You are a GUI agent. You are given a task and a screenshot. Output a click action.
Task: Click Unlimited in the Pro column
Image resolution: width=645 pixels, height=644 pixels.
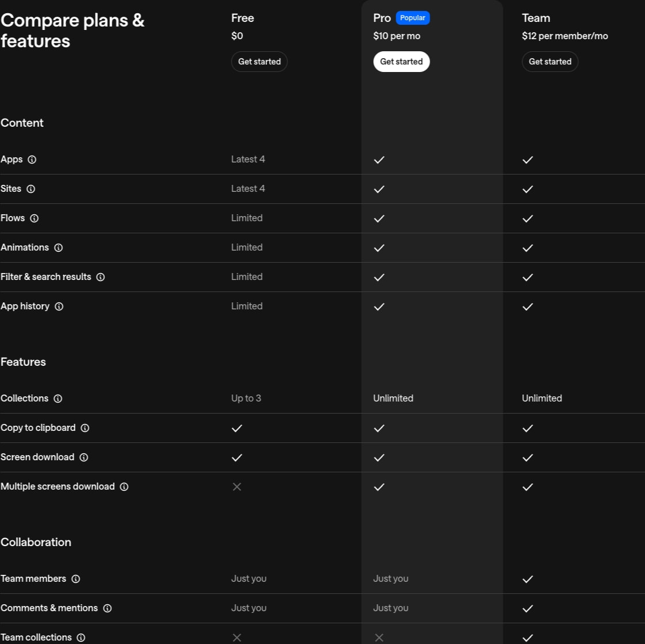click(393, 399)
